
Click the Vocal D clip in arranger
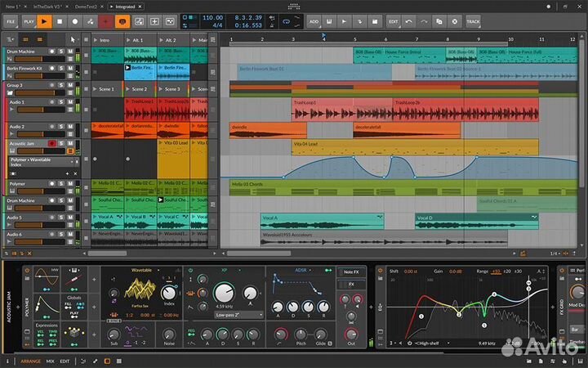coord(477,221)
